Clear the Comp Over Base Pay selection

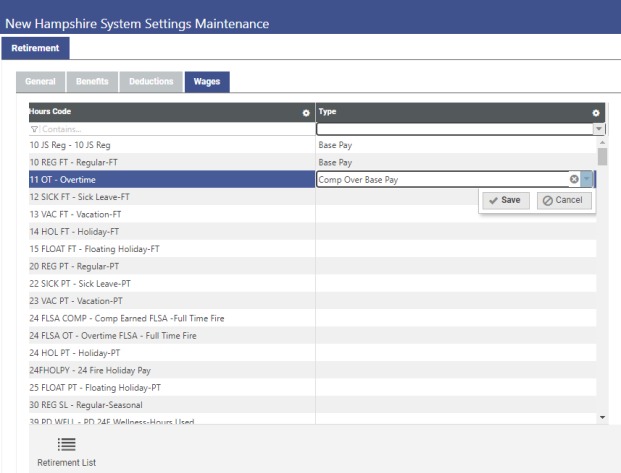(574, 180)
